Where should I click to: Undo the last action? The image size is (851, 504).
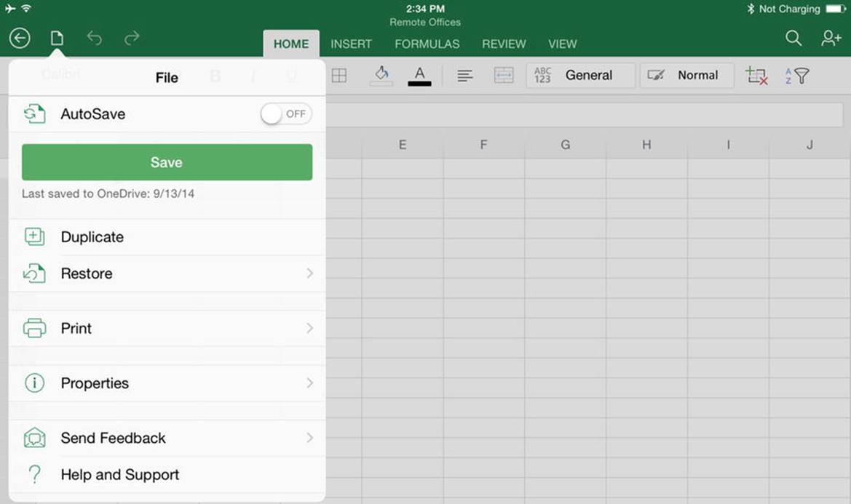[x=95, y=38]
